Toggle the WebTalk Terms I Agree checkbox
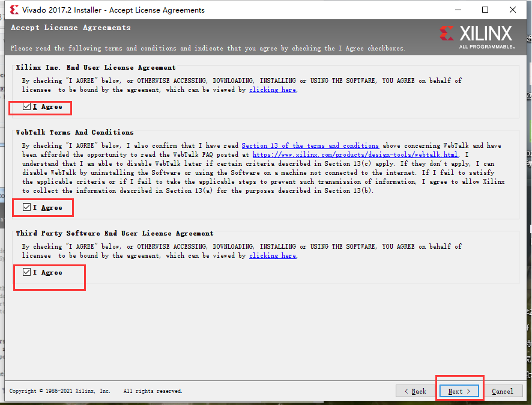The image size is (532, 405). pyautogui.click(x=27, y=207)
